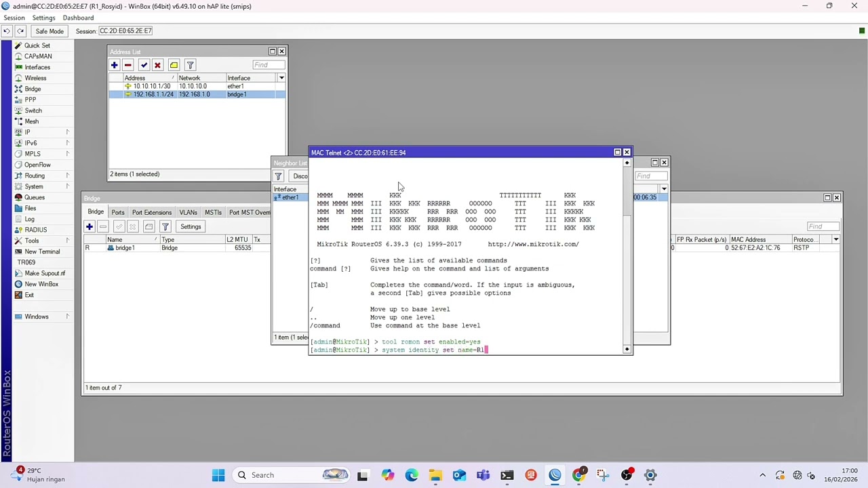Screen dimensions: 868x488
Task: Open Quick Set from the sidebar
Action: (x=37, y=45)
